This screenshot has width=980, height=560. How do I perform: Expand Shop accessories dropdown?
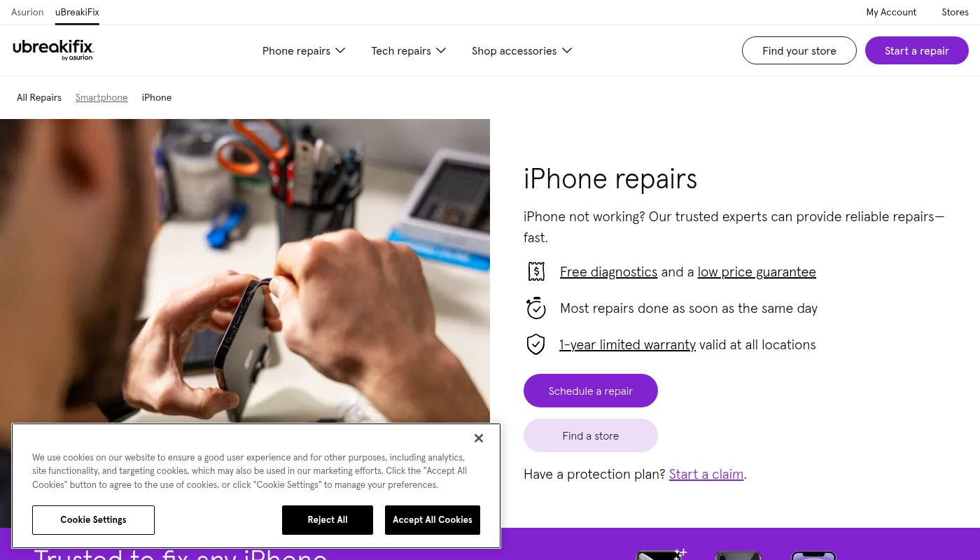[521, 50]
